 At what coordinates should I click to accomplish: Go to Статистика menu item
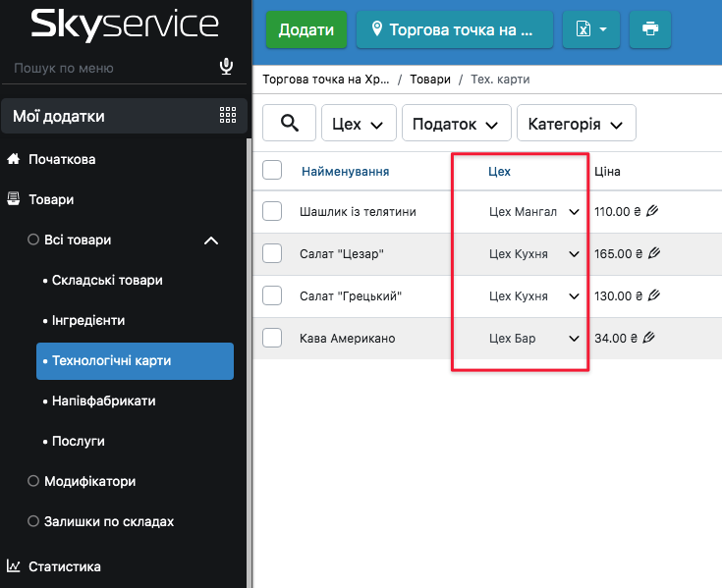[x=64, y=566]
